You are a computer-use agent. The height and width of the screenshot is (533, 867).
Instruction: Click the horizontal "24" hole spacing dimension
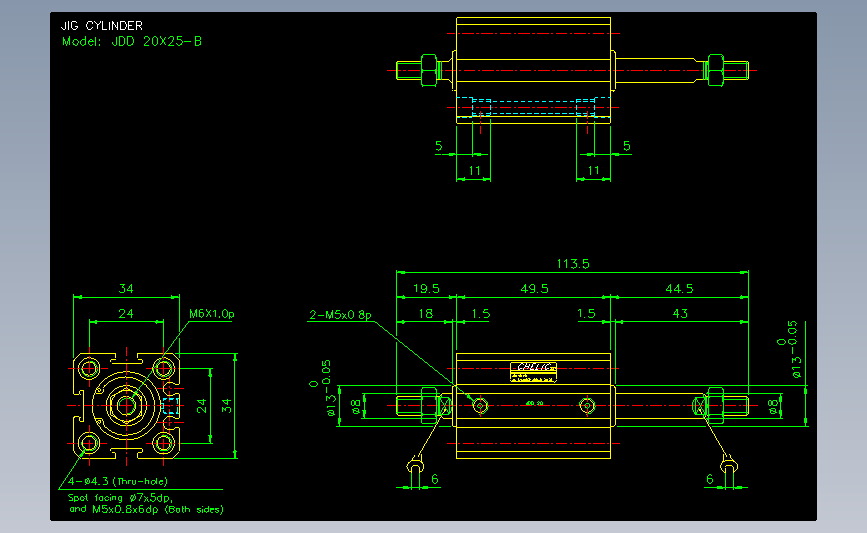[x=126, y=313]
